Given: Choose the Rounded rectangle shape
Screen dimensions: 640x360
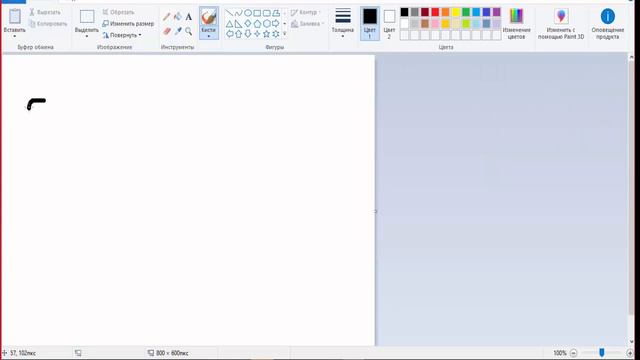Looking at the screenshot, I should (267, 13).
